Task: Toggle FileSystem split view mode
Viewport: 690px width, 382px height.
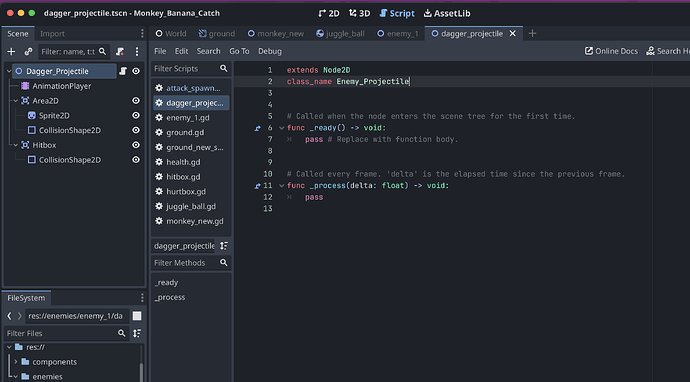Action: (137, 316)
